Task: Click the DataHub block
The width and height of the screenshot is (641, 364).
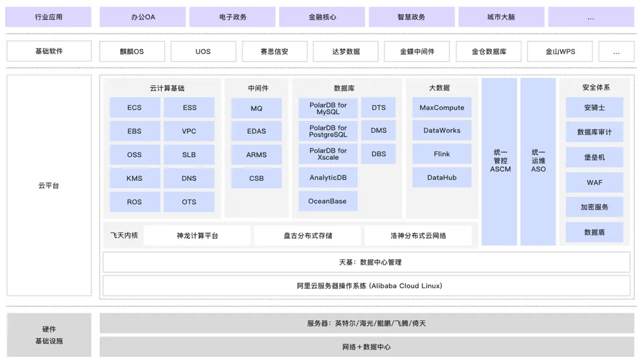Action: coord(442,177)
